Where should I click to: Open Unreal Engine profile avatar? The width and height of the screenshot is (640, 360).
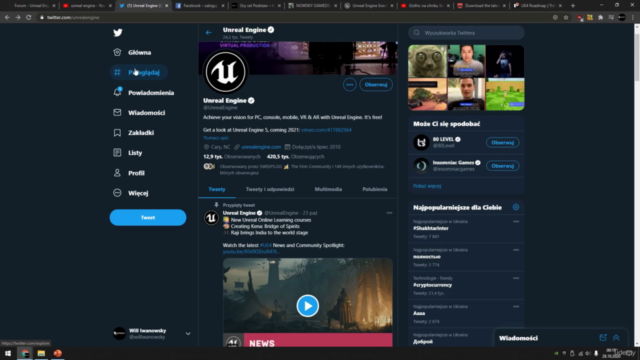point(225,72)
